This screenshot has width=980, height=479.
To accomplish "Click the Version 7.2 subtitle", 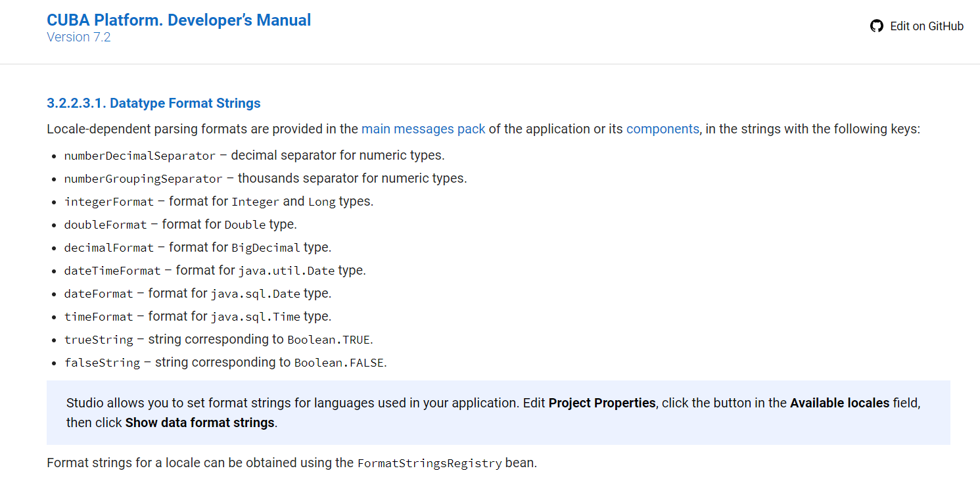I will coord(79,37).
